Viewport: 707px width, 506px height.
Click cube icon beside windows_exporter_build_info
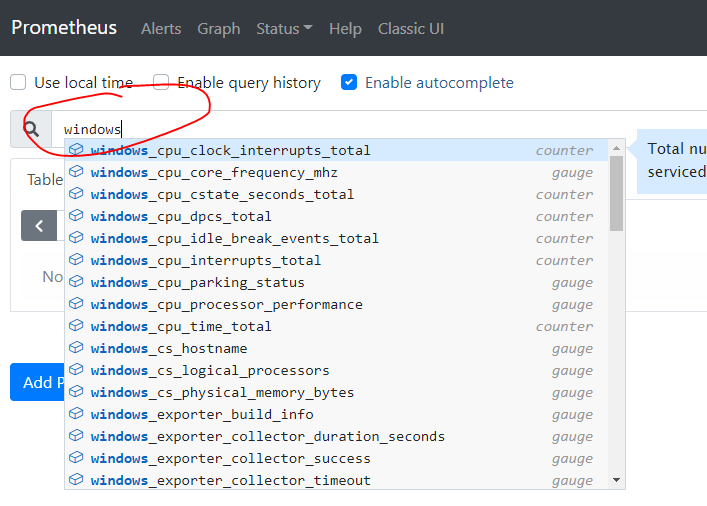tap(76, 414)
